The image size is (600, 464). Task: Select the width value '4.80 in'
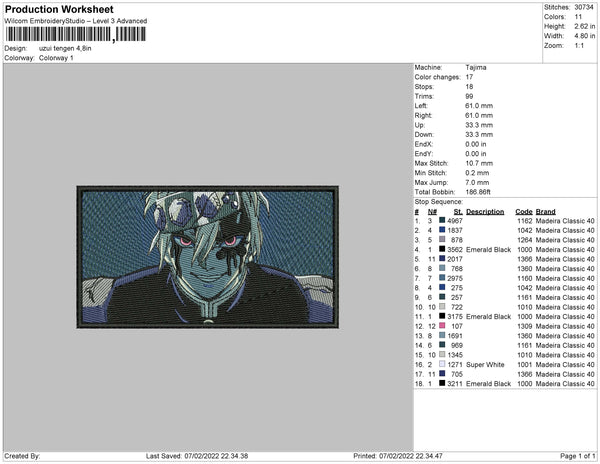tap(584, 36)
